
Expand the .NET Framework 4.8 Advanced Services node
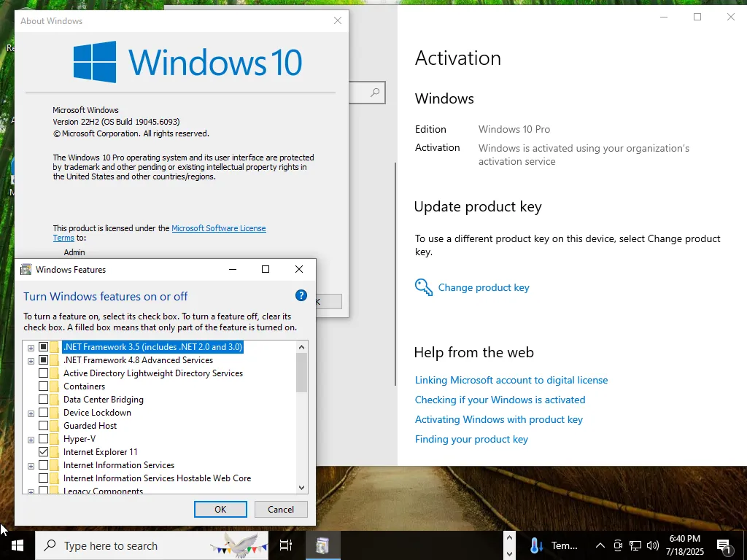[31, 361]
